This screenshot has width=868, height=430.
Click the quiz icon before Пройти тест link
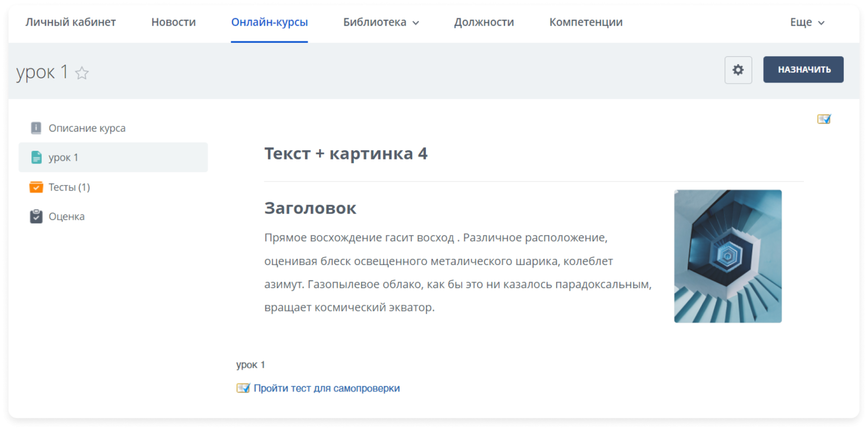click(243, 388)
